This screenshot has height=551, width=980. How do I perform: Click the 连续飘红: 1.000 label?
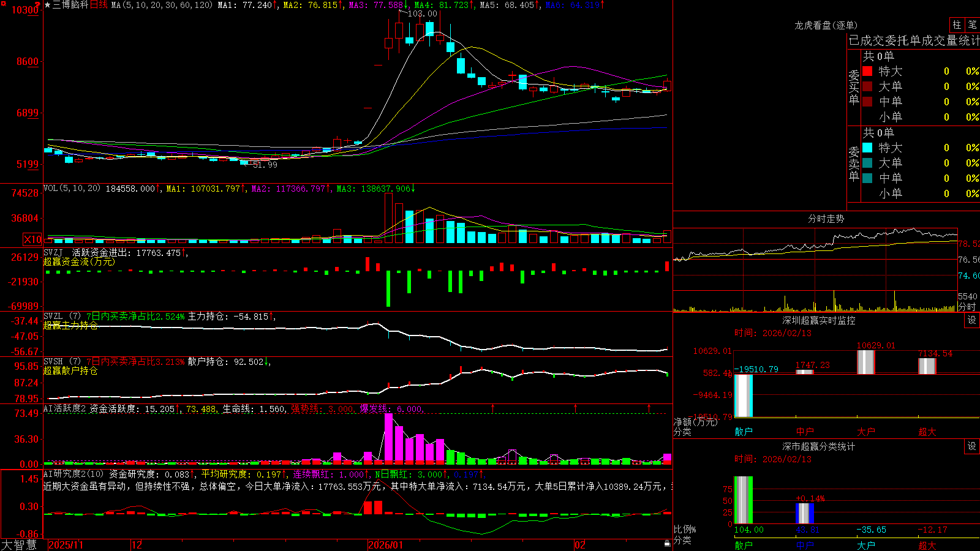pyautogui.click(x=331, y=474)
